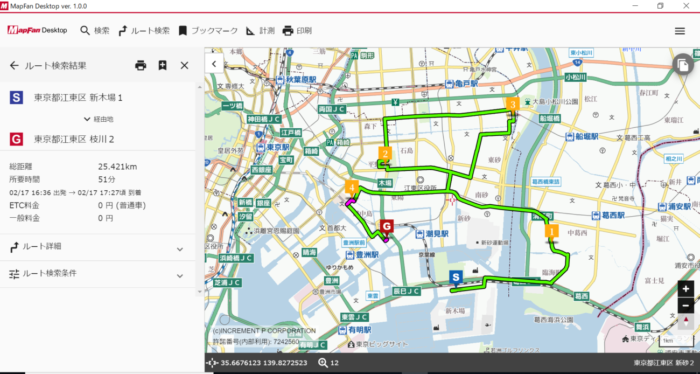Open the 検索 search tool
700x374 pixels.
click(x=95, y=31)
